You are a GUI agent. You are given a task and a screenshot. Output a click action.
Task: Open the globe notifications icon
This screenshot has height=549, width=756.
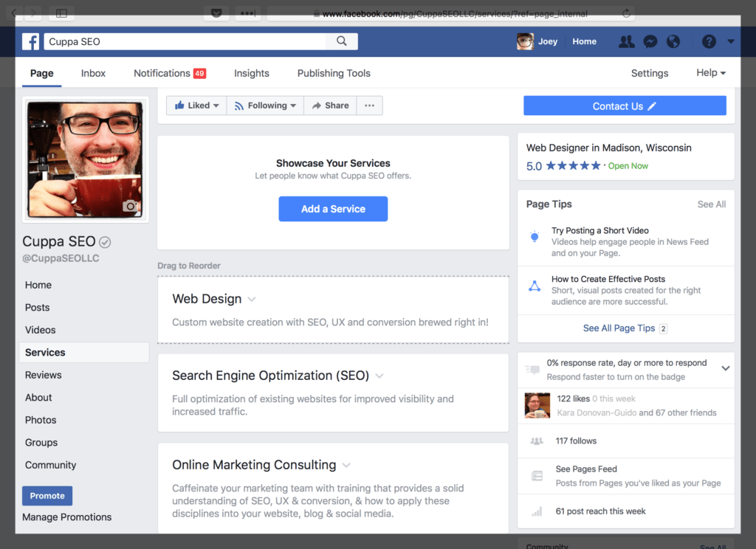pos(673,42)
